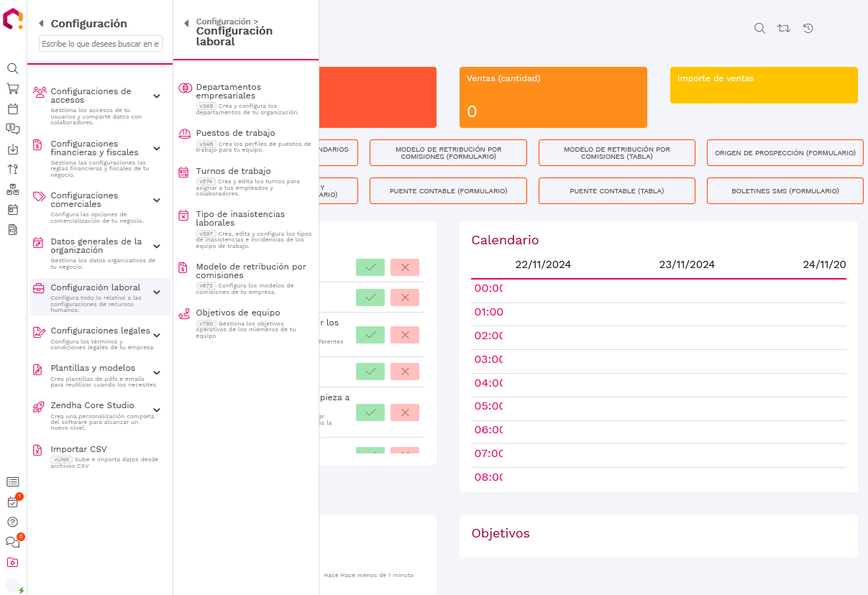Viewport: 868px width, 595px height.
Task: Expand Configuraciones financieras y fiscales chevron
Action: point(156,149)
